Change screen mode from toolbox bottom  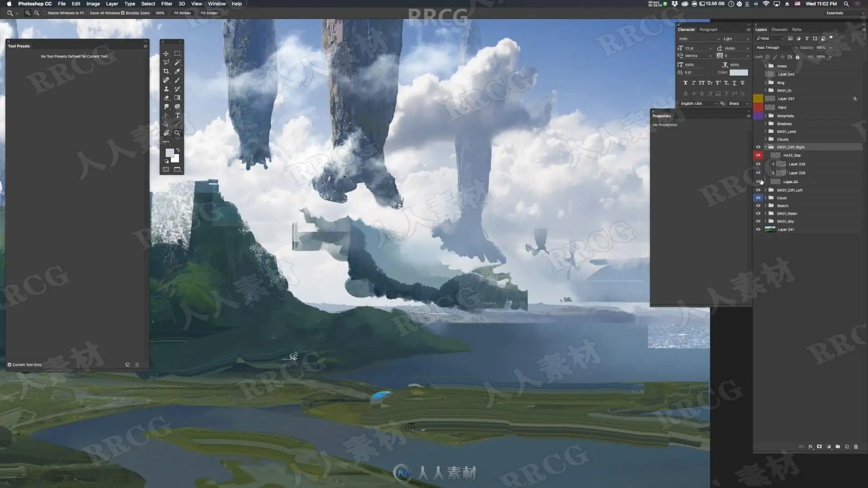[x=177, y=169]
